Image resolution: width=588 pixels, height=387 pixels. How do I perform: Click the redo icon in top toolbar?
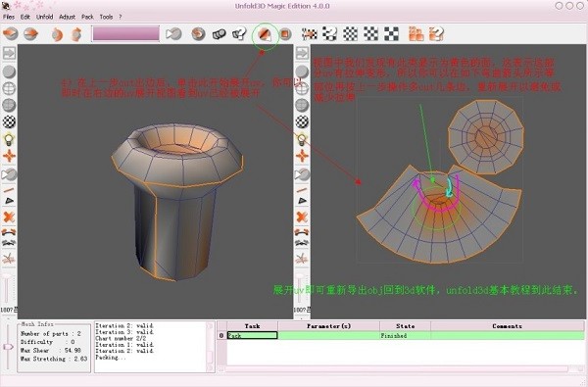coord(76,34)
